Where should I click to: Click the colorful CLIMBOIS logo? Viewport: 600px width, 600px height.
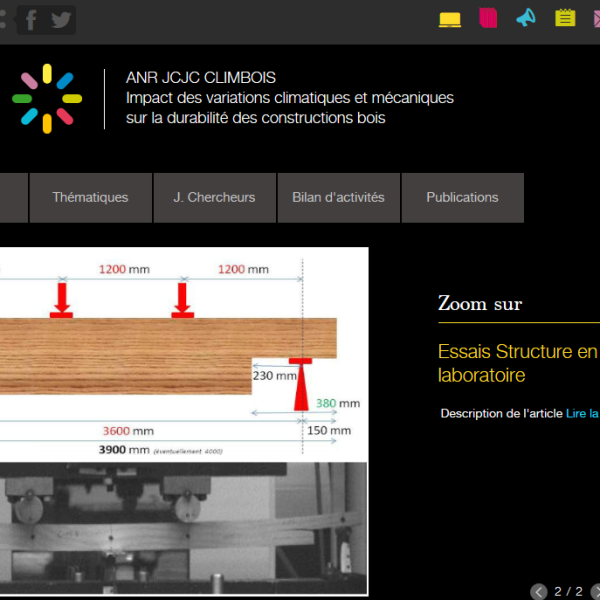[46, 98]
